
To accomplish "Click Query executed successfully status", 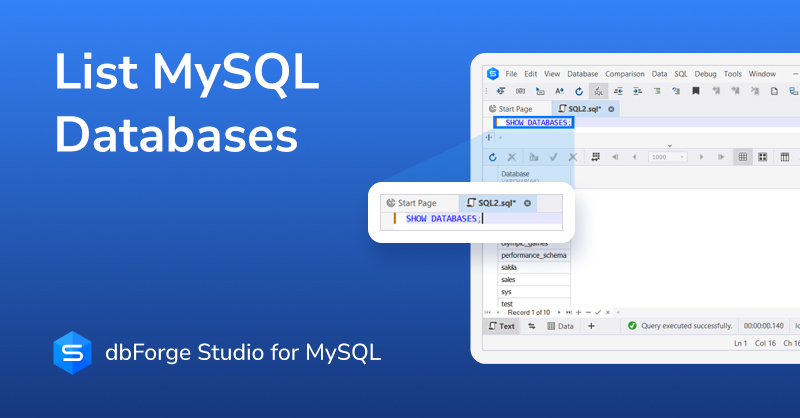I will coord(680,326).
